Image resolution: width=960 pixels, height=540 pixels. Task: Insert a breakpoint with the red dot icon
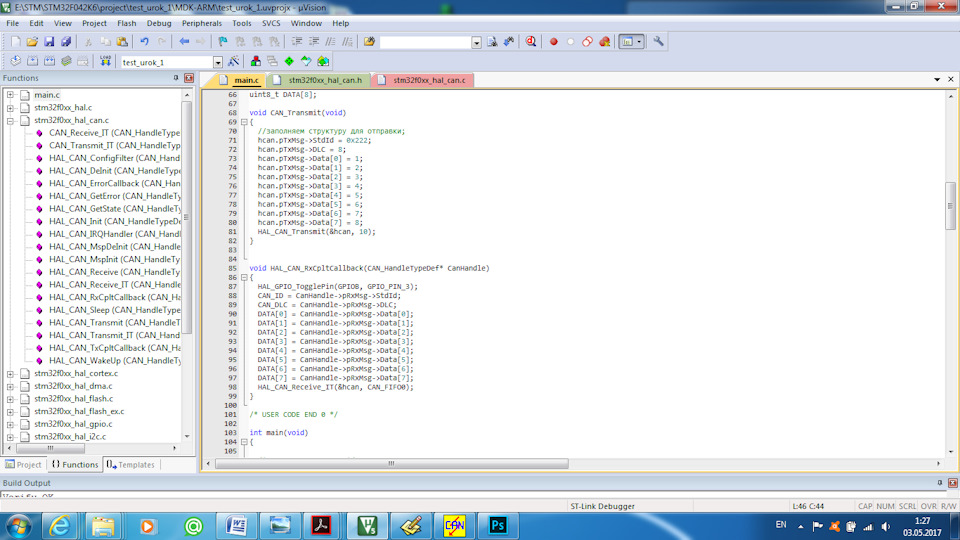click(x=553, y=42)
